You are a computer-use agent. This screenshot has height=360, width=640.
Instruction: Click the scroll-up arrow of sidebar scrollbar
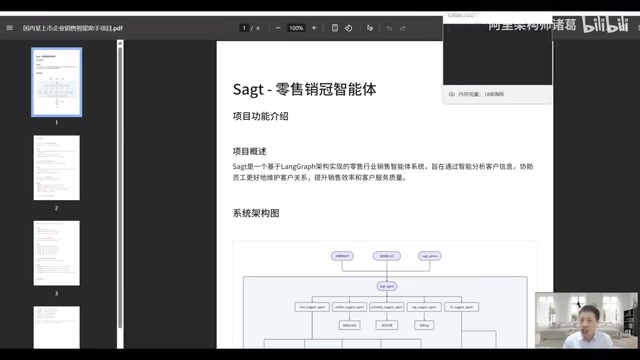[x=120, y=43]
